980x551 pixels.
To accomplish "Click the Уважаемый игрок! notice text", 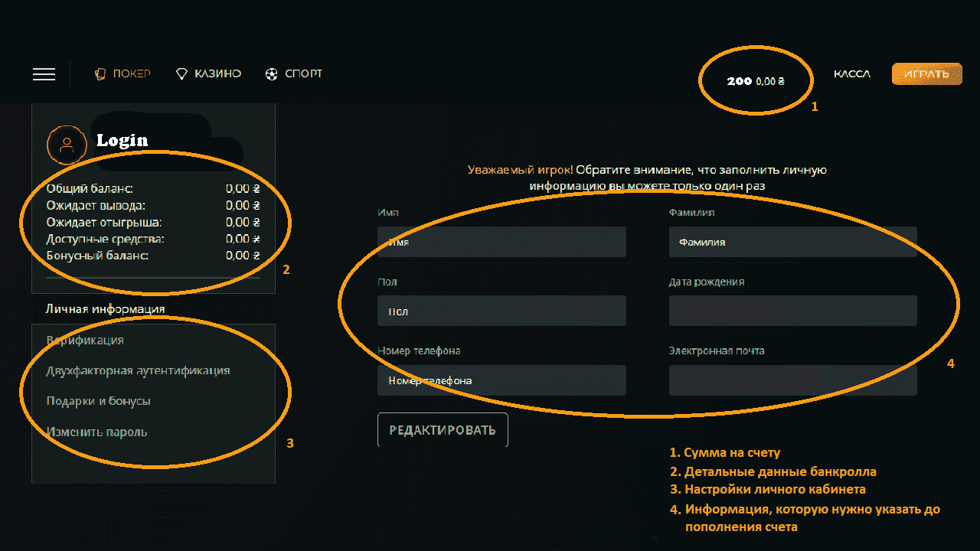I will 520,170.
